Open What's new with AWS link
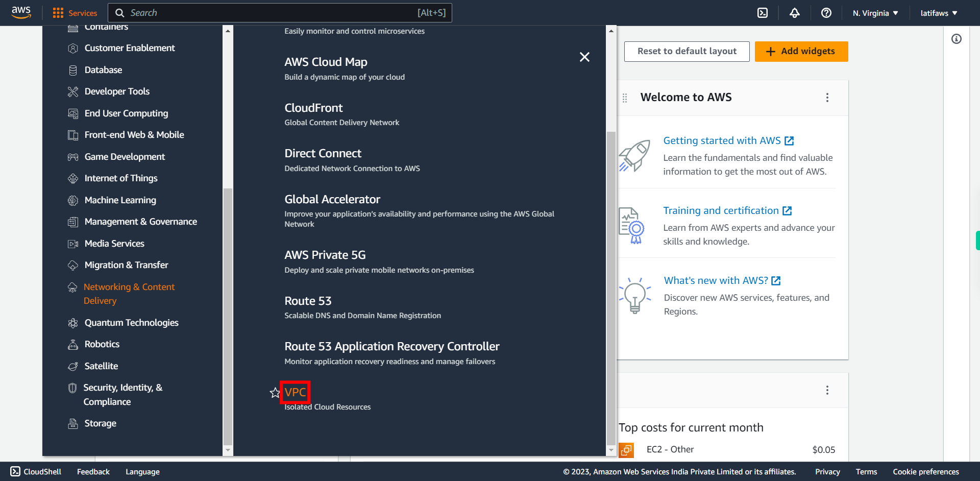 click(x=722, y=280)
